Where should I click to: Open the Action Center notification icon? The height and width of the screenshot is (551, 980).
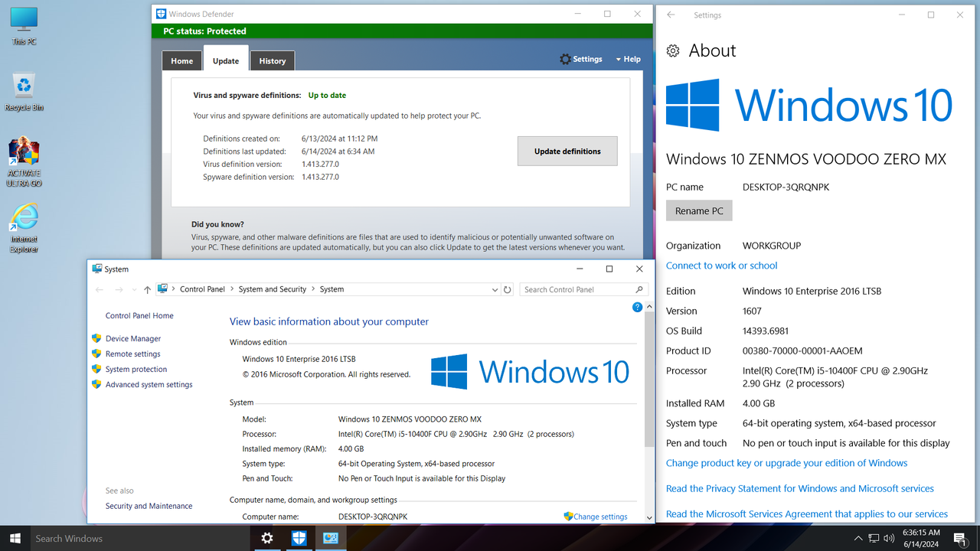(959, 539)
